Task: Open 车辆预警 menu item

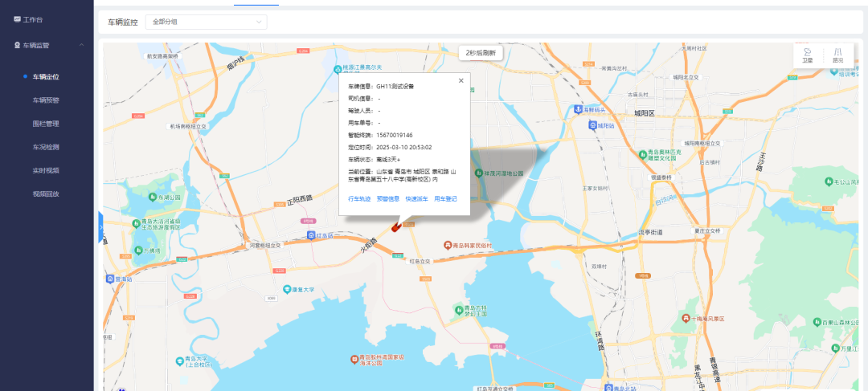Action: click(x=45, y=100)
